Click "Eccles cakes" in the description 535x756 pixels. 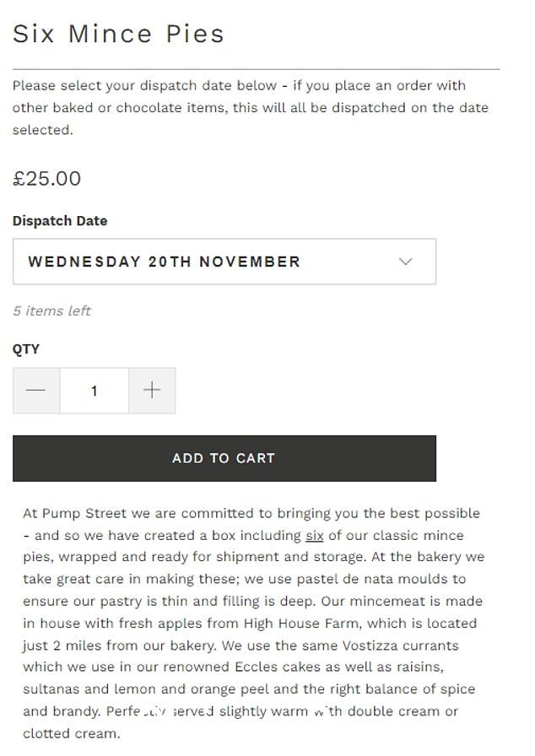tap(278, 667)
